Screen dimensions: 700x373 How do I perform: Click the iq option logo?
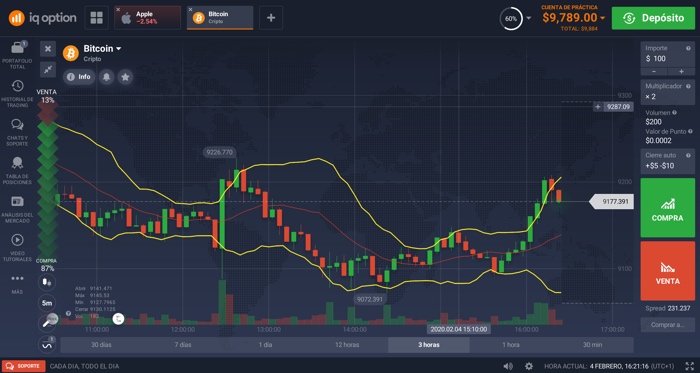[42, 18]
